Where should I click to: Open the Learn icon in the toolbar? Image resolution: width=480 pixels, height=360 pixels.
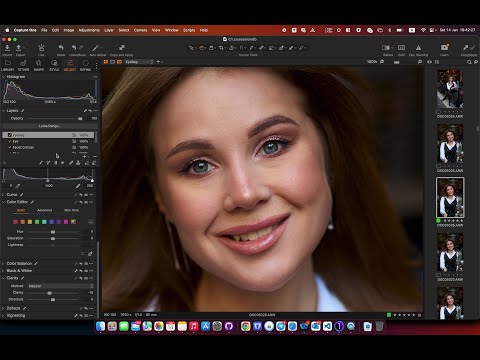444,48
